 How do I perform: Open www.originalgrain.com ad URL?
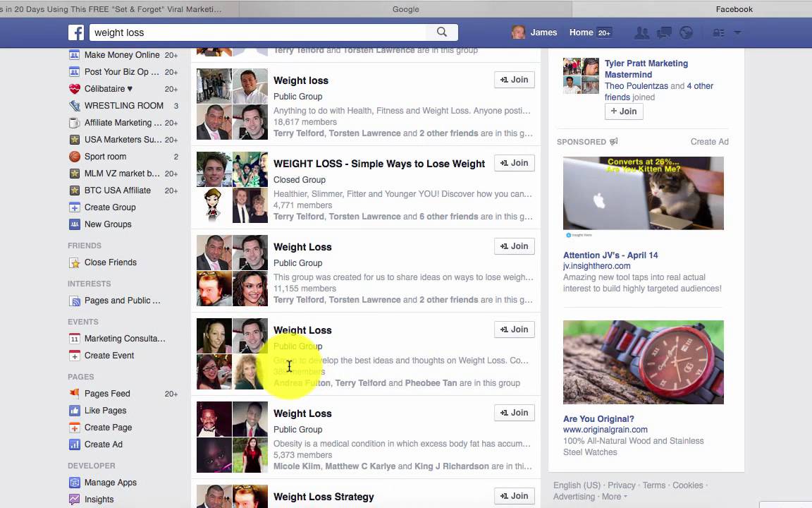coord(605,430)
